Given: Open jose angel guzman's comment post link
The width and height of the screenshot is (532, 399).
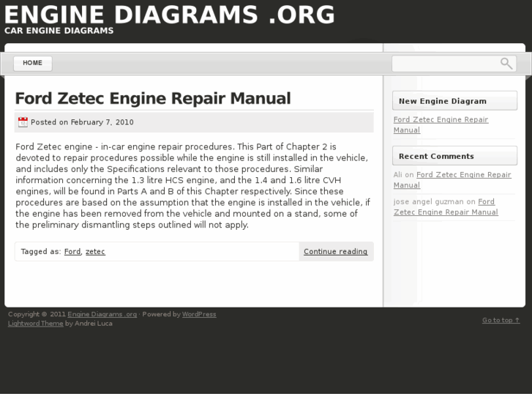Looking at the screenshot, I should pos(446,206).
